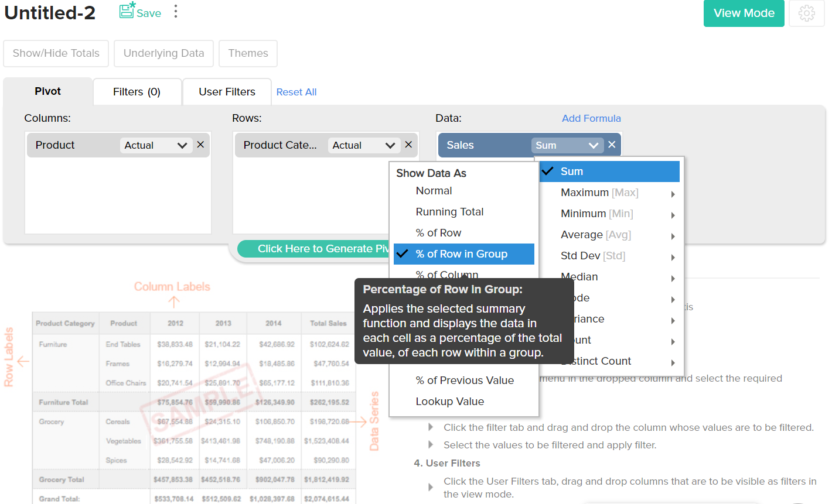
Task: Click the Reset All link
Action: click(x=296, y=91)
